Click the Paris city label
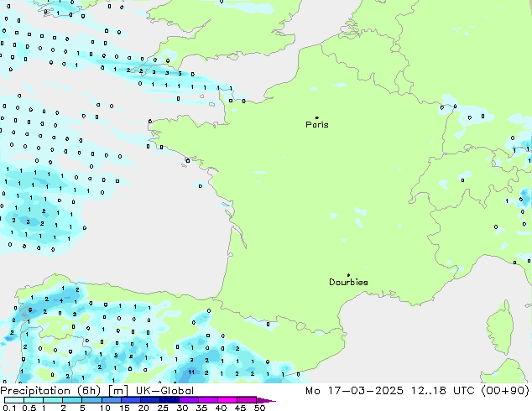This screenshot has width=532, height=411. pyautogui.click(x=317, y=125)
